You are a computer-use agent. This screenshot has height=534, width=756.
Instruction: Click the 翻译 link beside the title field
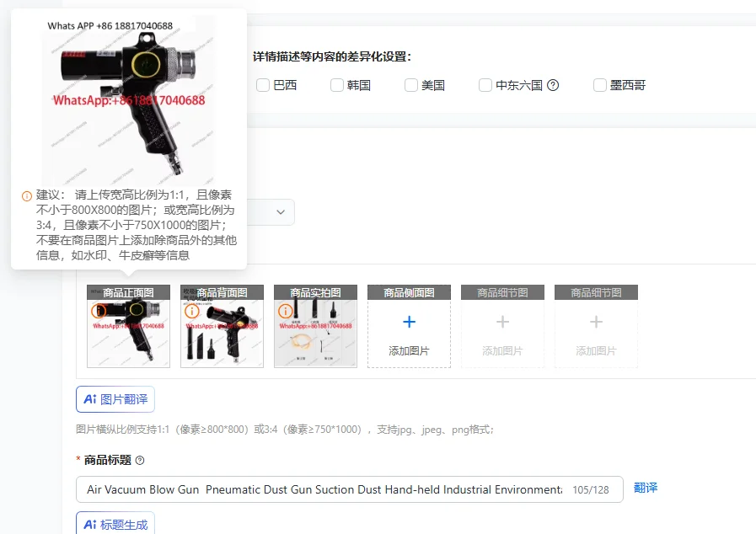tap(646, 489)
